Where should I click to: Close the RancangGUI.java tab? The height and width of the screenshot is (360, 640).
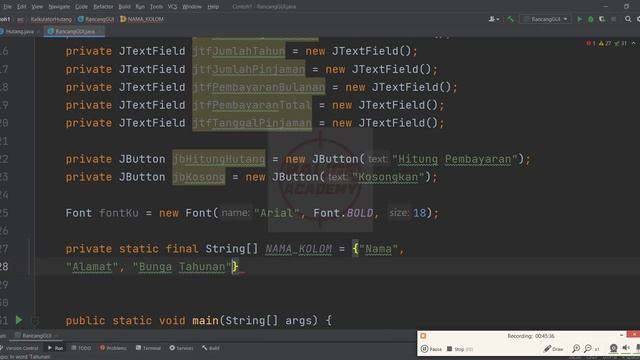point(100,31)
